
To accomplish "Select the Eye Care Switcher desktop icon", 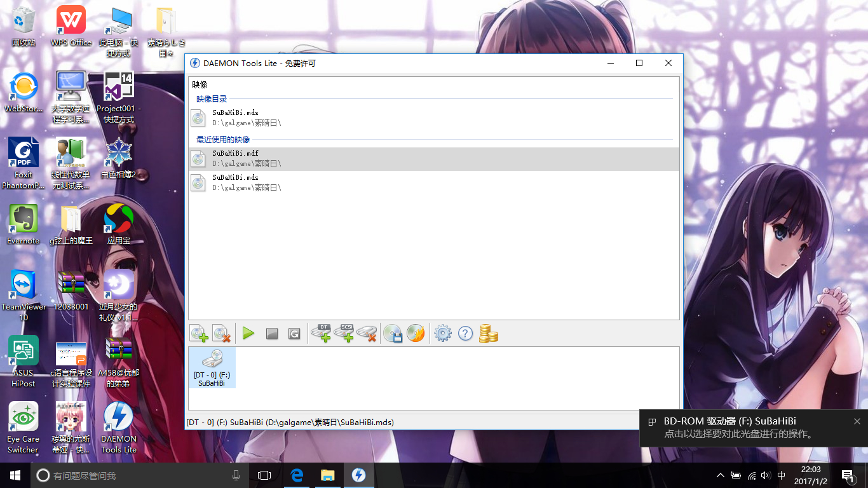I will tap(24, 428).
